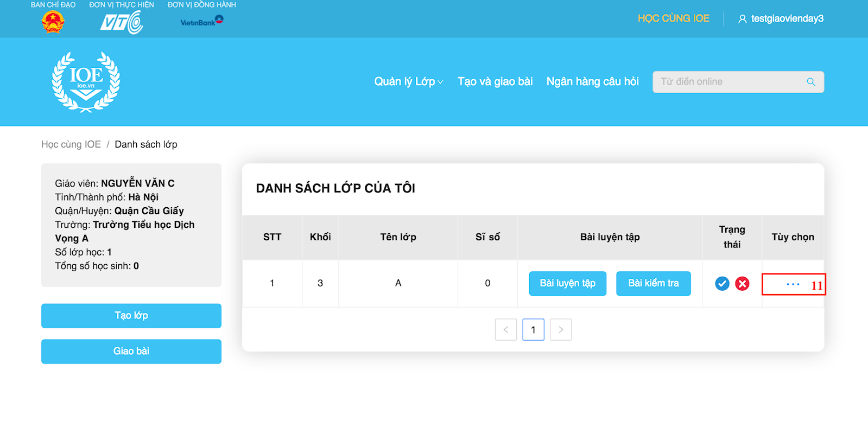This screenshot has width=868, height=447.
Task: Expand the Quản lý Lớp dropdown
Action: pyautogui.click(x=408, y=82)
